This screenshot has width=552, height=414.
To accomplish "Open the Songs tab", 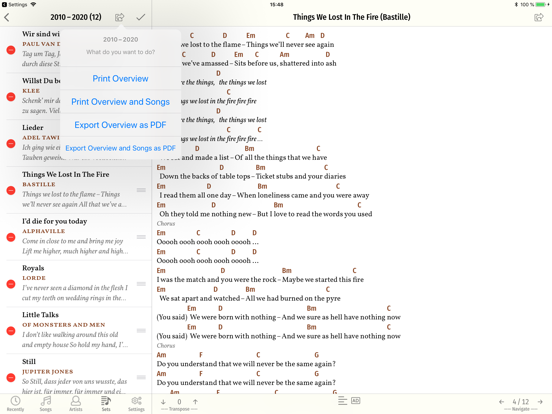I will coord(45,403).
